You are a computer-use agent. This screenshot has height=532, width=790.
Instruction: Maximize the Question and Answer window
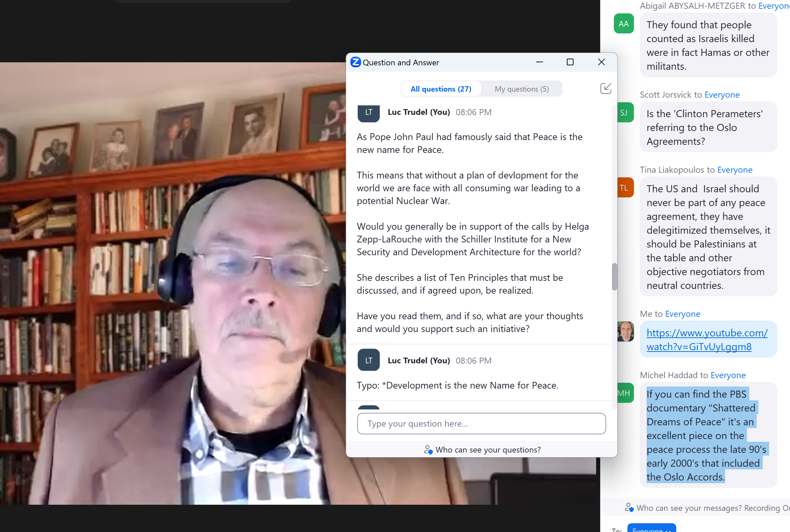pyautogui.click(x=570, y=62)
